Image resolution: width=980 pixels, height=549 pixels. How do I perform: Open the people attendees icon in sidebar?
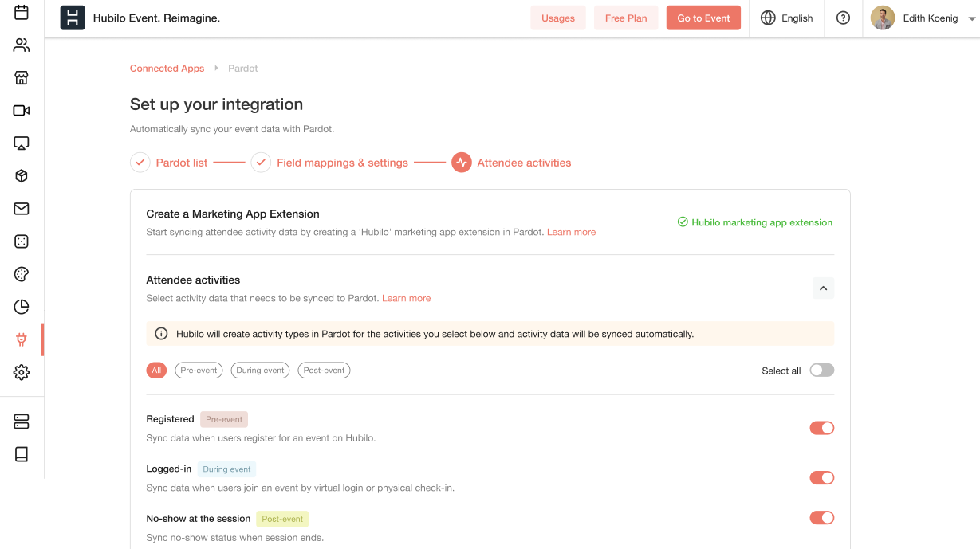click(22, 45)
